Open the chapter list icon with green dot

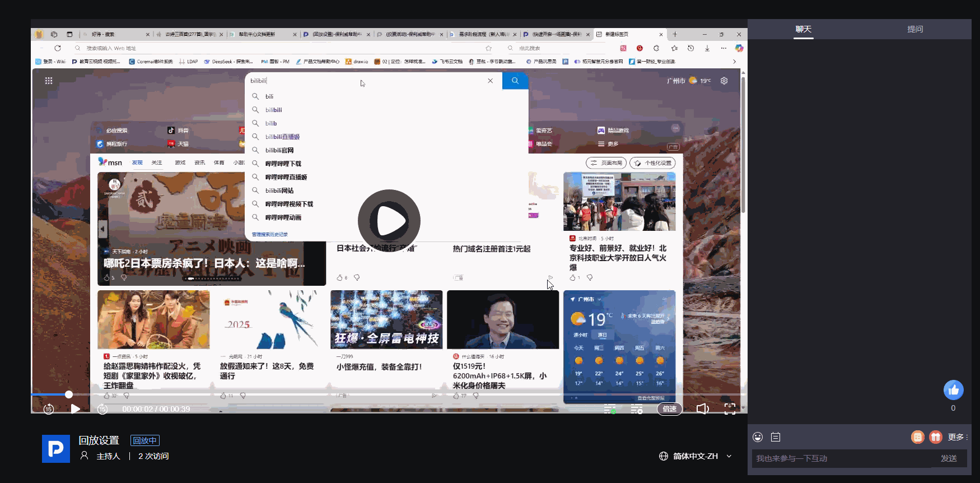(x=610, y=409)
